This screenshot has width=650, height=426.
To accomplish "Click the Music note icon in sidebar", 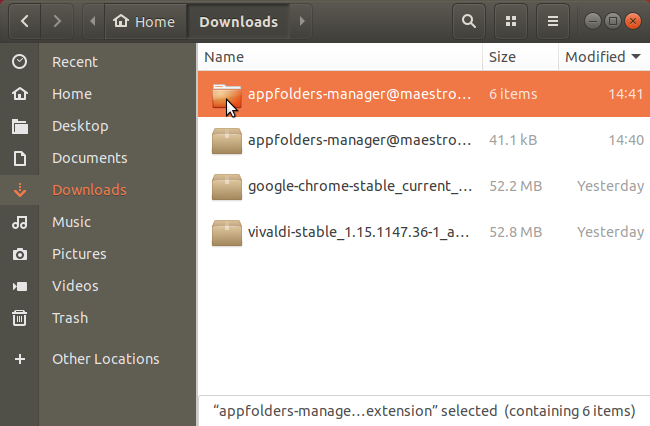I will (x=19, y=222).
